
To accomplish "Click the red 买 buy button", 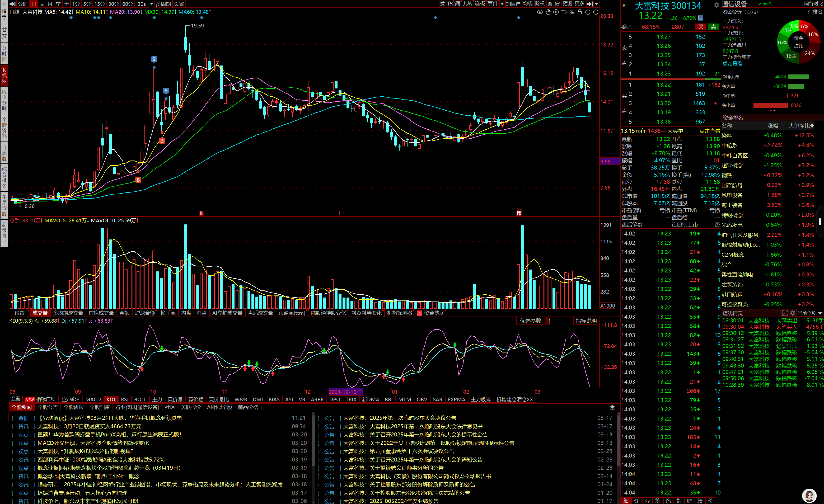I will pyautogui.click(x=701, y=27).
